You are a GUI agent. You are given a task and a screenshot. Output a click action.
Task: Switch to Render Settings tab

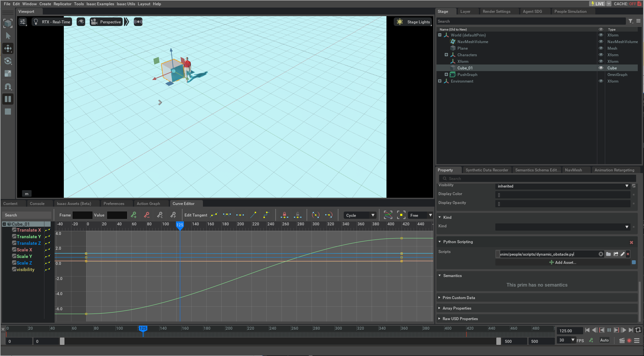[496, 11]
